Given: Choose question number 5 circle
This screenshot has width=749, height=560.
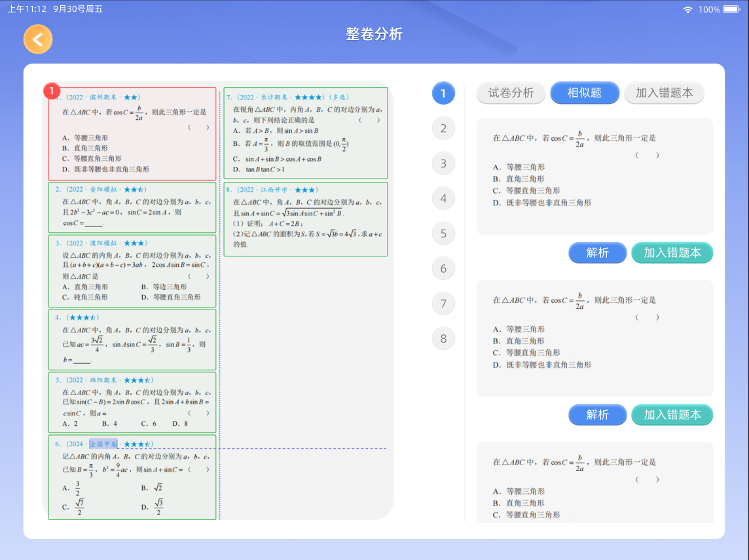Looking at the screenshot, I should [443, 234].
